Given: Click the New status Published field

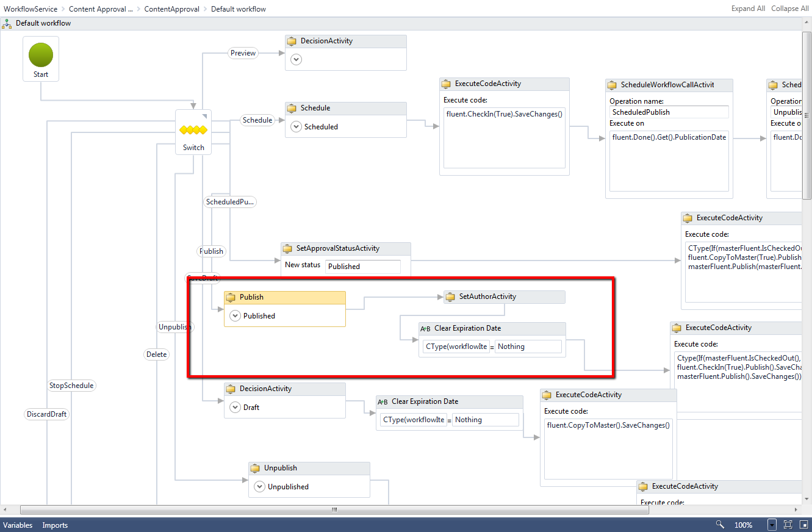Looking at the screenshot, I should (362, 267).
